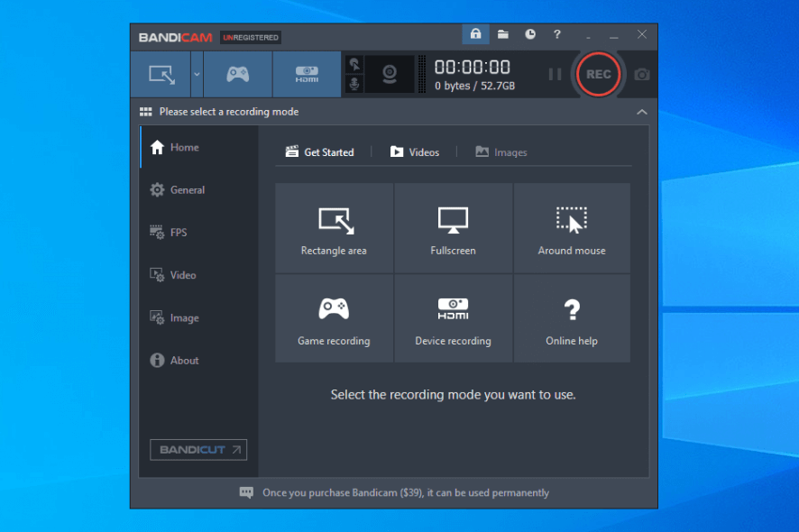Start recording with the REC button
Image resolution: width=799 pixels, height=532 pixels.
tap(598, 75)
